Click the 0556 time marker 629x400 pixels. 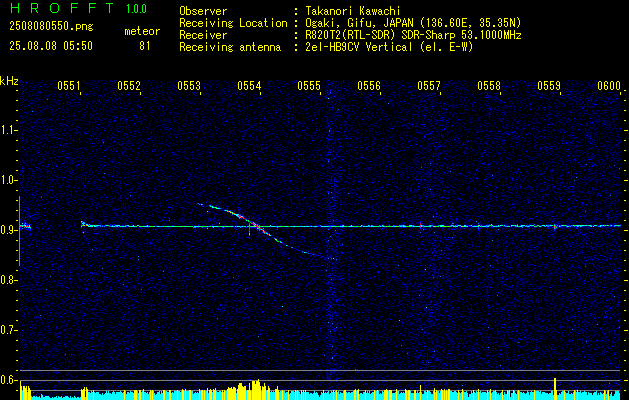coord(369,85)
